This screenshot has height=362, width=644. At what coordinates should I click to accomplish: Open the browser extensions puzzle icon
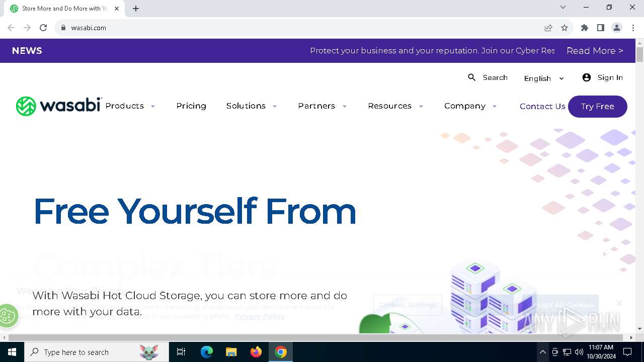tap(585, 28)
